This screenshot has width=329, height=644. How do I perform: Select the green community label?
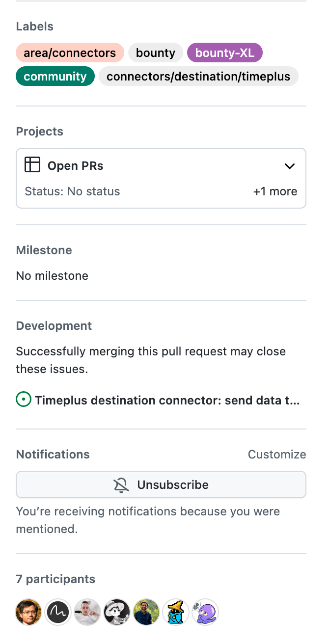point(55,77)
